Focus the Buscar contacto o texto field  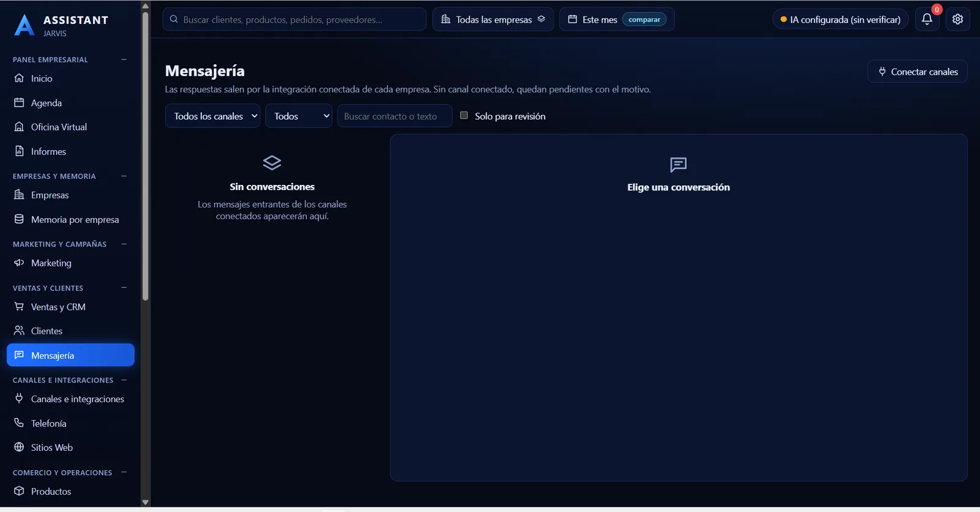coord(394,116)
